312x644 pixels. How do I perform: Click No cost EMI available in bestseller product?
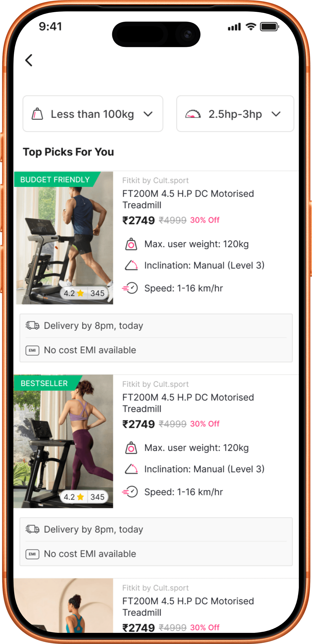(x=90, y=554)
